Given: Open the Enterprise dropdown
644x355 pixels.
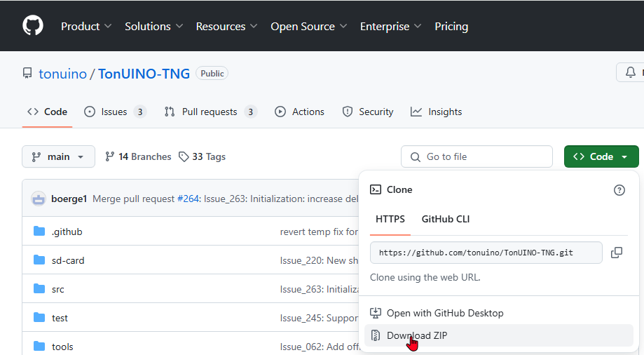Looking at the screenshot, I should point(390,27).
